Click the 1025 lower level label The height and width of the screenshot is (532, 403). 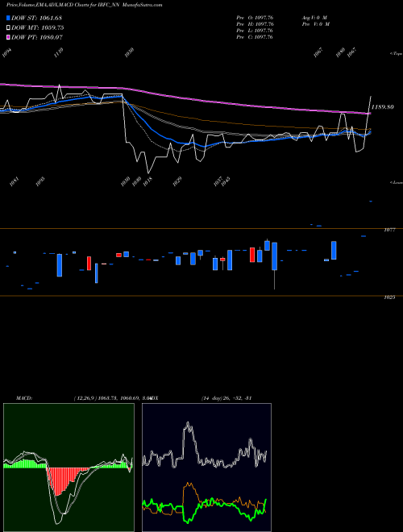point(390,297)
